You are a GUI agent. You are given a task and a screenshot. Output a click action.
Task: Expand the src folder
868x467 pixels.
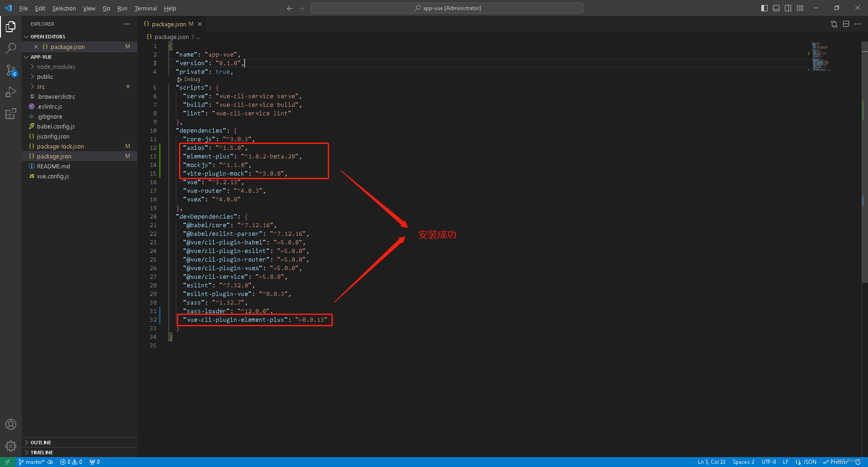[80, 87]
